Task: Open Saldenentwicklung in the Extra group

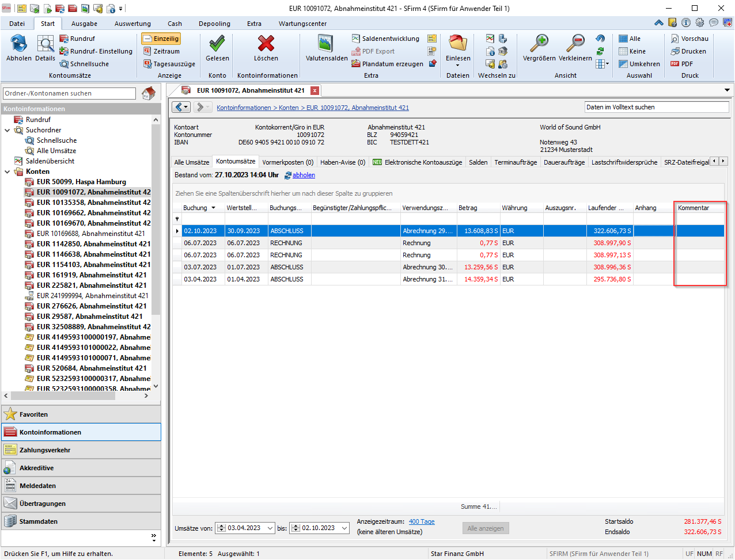Action: click(385, 39)
